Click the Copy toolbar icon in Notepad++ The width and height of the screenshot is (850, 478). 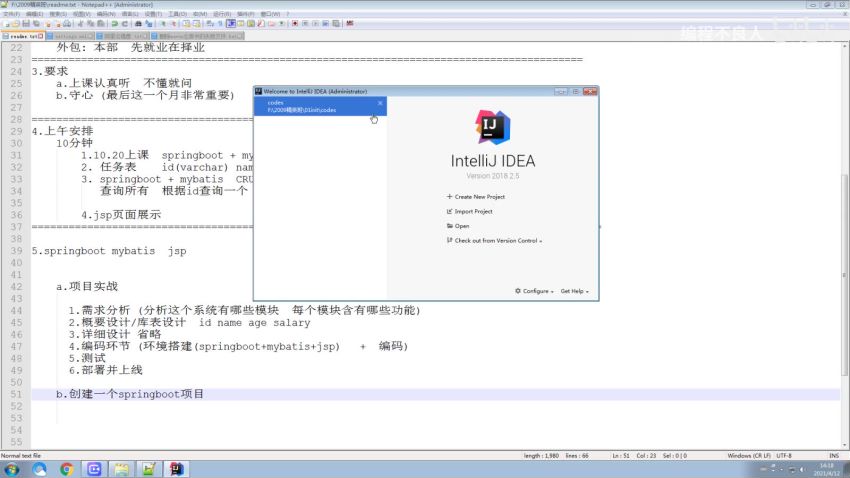coord(91,24)
